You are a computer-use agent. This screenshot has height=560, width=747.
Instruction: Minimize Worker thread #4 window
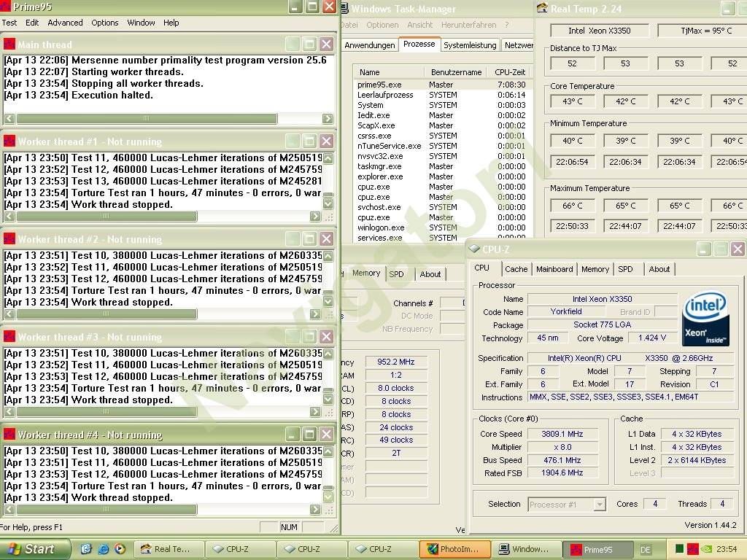293,435
